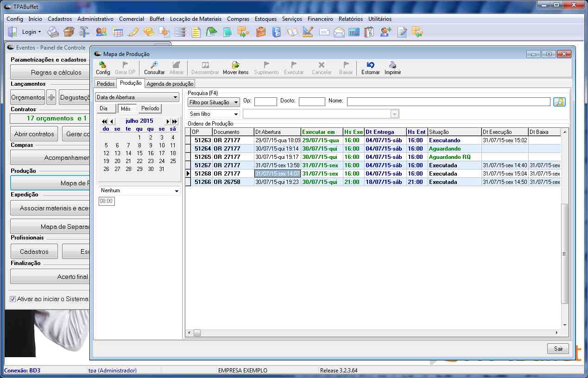The width and height of the screenshot is (588, 378).
Task: Go to next month in calendar
Action: tap(168, 121)
